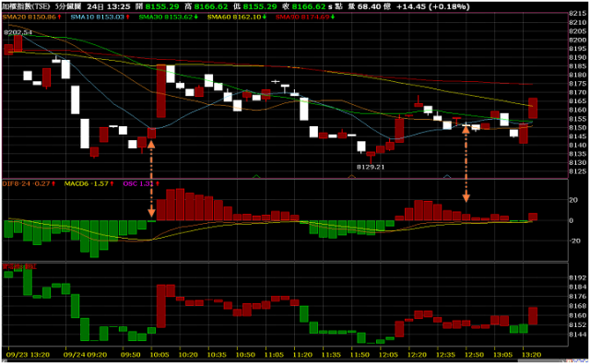Click the 8125 price axis label
Viewport: 590px width, 364px height.
click(x=577, y=171)
